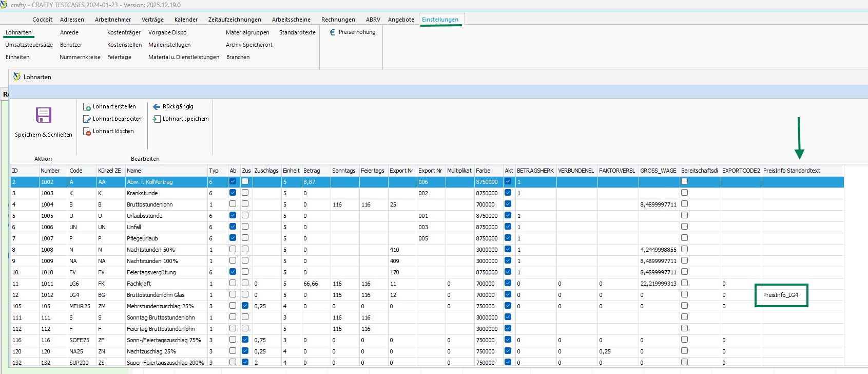Enable the Zus checkbox for Bruttostundenlohn row

click(x=245, y=204)
